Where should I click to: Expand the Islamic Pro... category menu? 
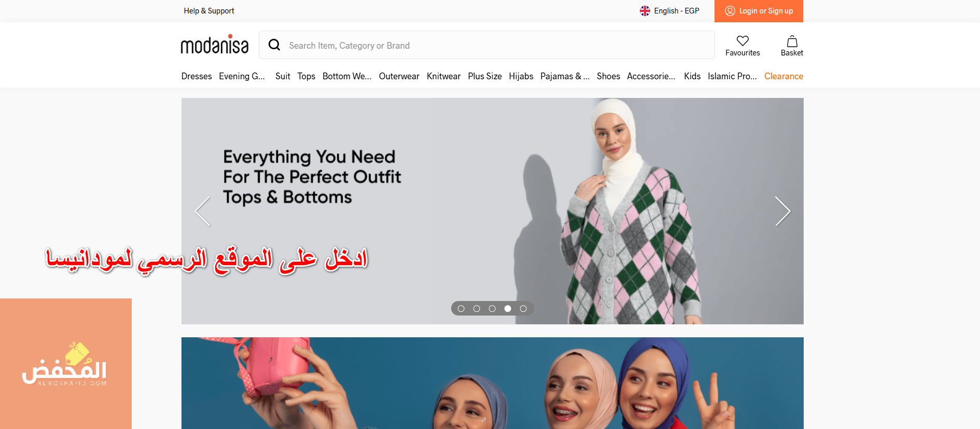click(732, 76)
